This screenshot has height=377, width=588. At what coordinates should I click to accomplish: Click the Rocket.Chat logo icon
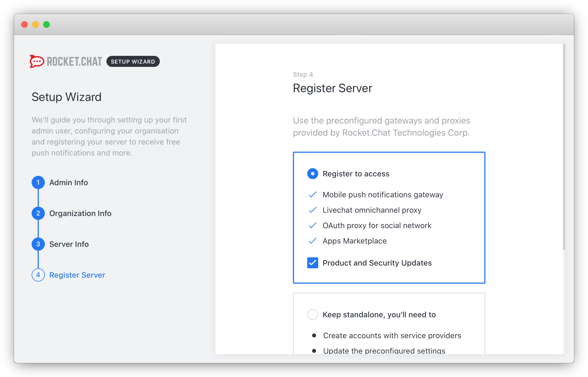click(x=37, y=61)
